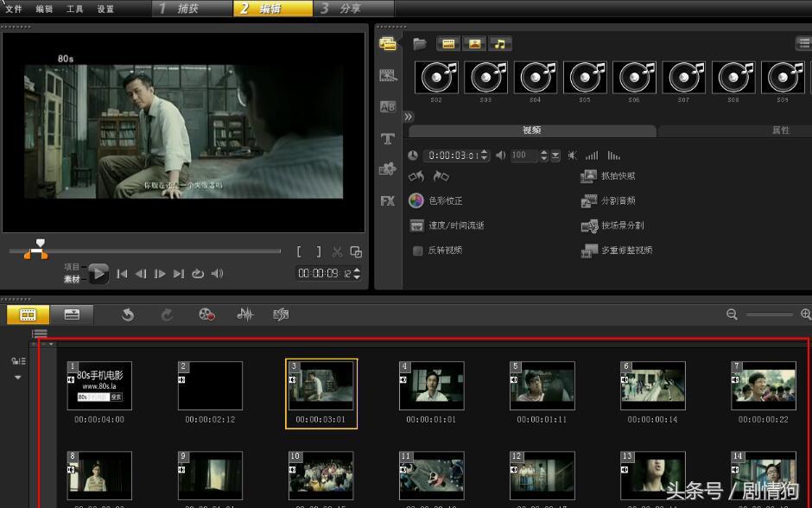Open the Transitions library icon

[388, 76]
